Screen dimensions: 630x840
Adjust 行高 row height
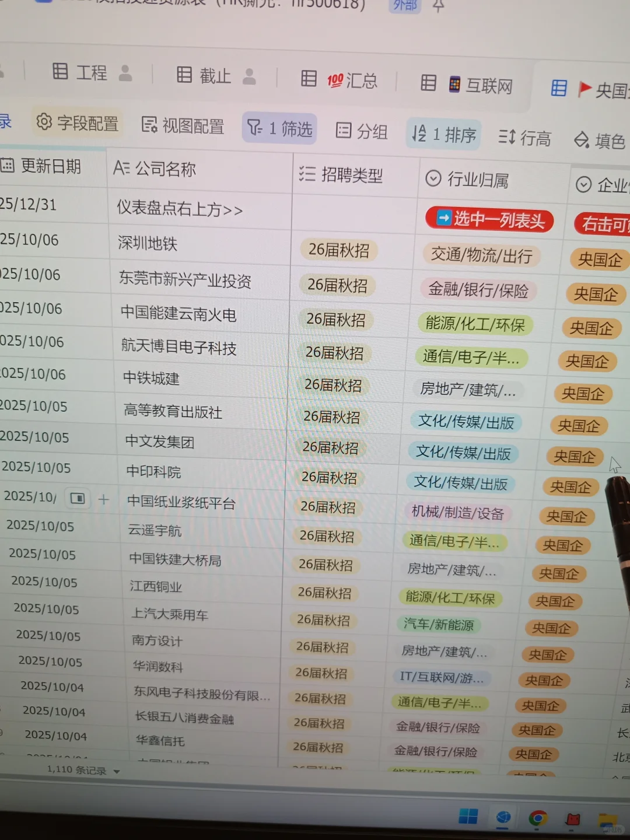[x=524, y=138]
